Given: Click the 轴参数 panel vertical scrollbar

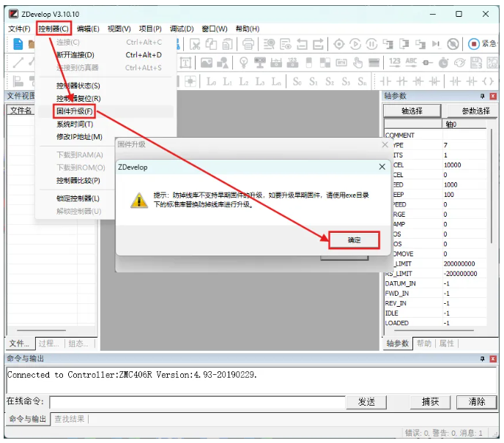Looking at the screenshot, I should tap(491, 186).
